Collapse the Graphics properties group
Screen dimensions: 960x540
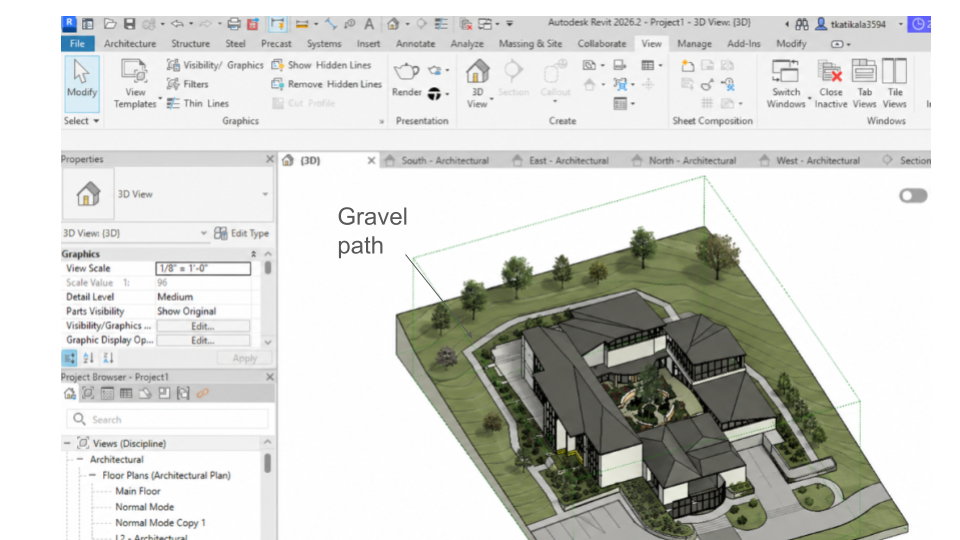pos(253,254)
